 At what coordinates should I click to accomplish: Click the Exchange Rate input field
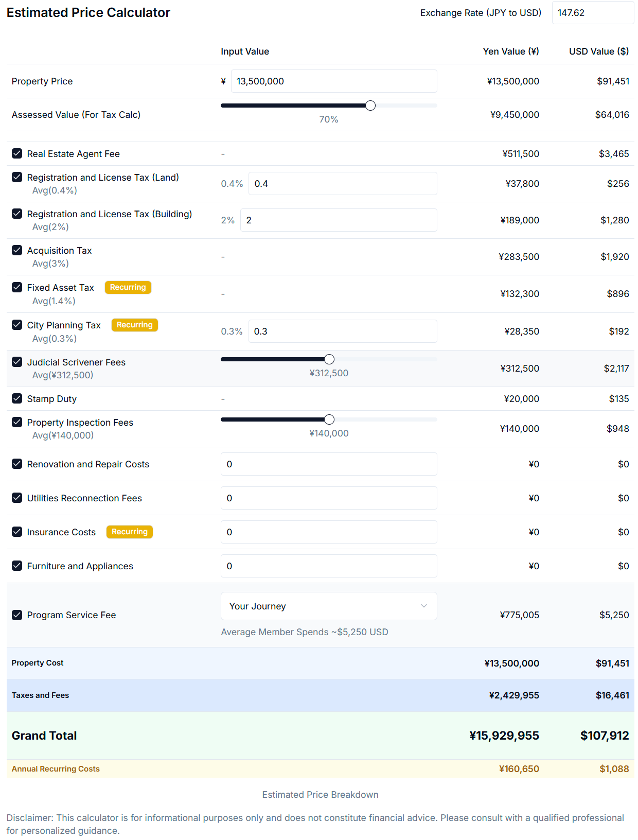pyautogui.click(x=592, y=13)
